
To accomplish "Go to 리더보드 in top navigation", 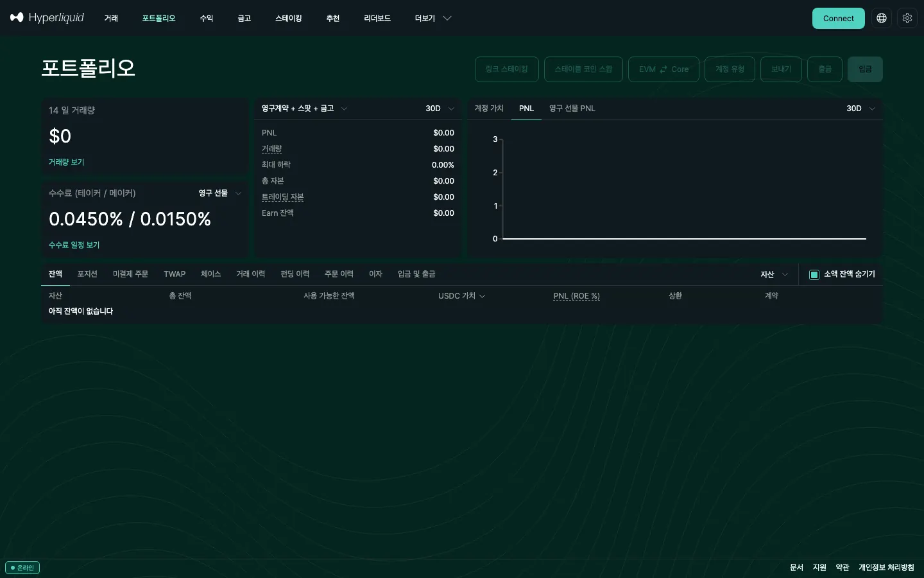I will [377, 18].
